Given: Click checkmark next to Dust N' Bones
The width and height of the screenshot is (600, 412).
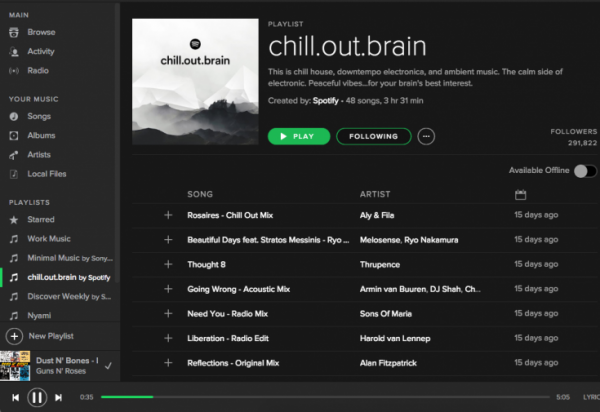Looking at the screenshot, I should point(107,365).
